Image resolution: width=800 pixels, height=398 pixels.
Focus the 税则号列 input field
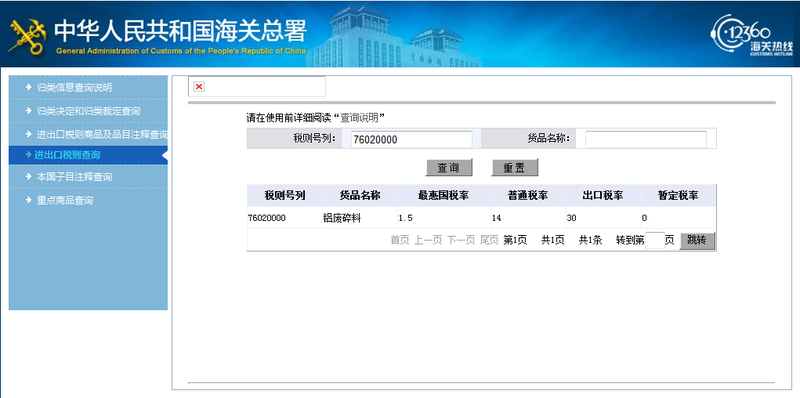pyautogui.click(x=411, y=139)
